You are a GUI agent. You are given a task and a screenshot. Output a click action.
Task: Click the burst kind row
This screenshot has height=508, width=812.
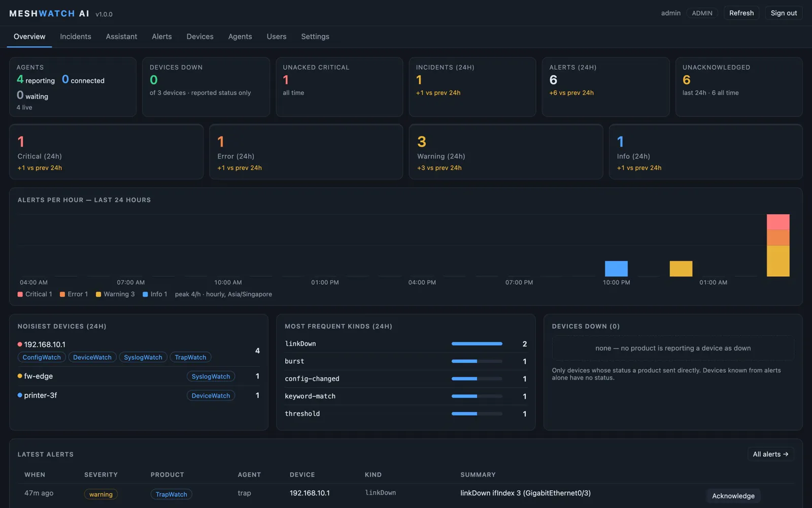click(405, 361)
